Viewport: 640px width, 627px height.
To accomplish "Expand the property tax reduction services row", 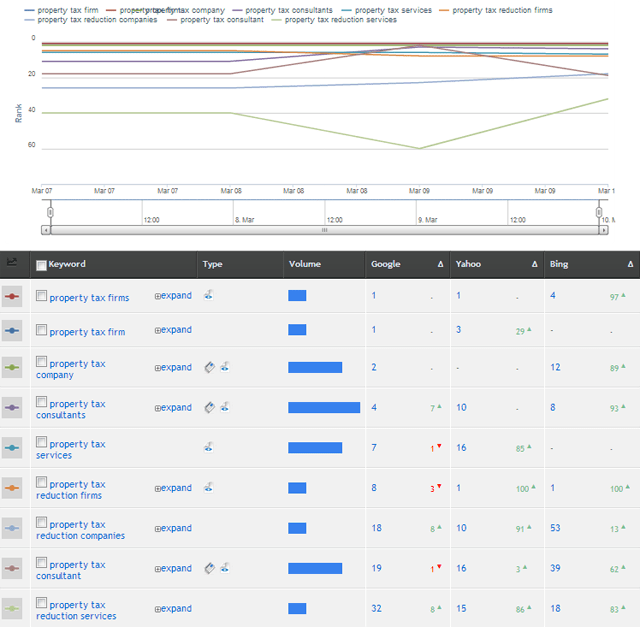I will [x=173, y=608].
